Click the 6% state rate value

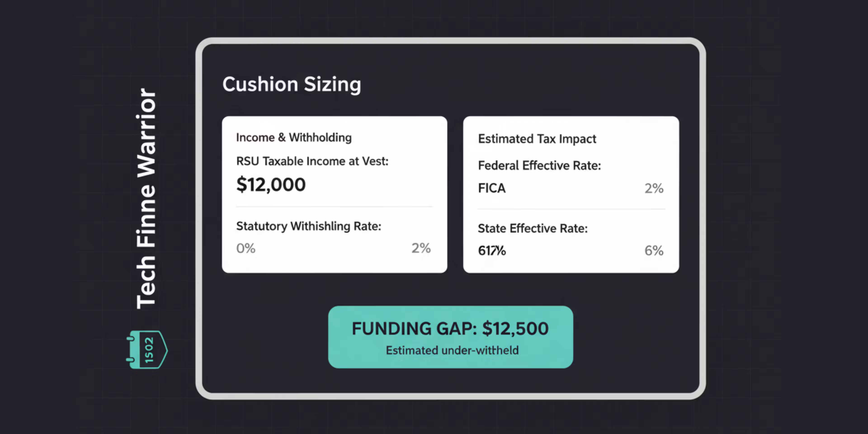tap(654, 251)
